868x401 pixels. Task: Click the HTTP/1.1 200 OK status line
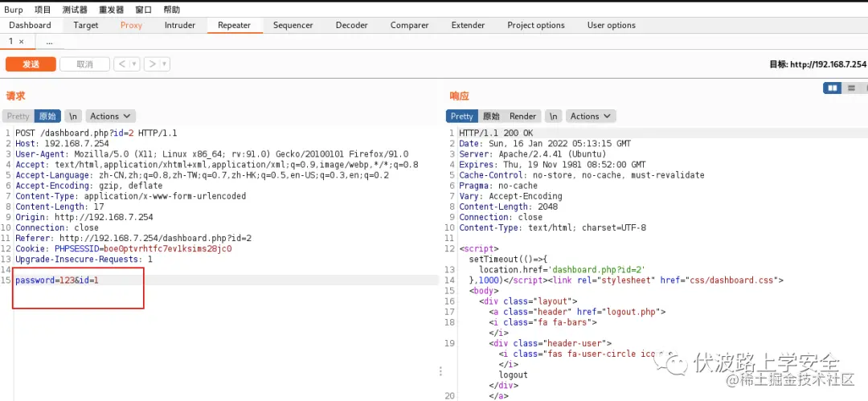(x=496, y=133)
